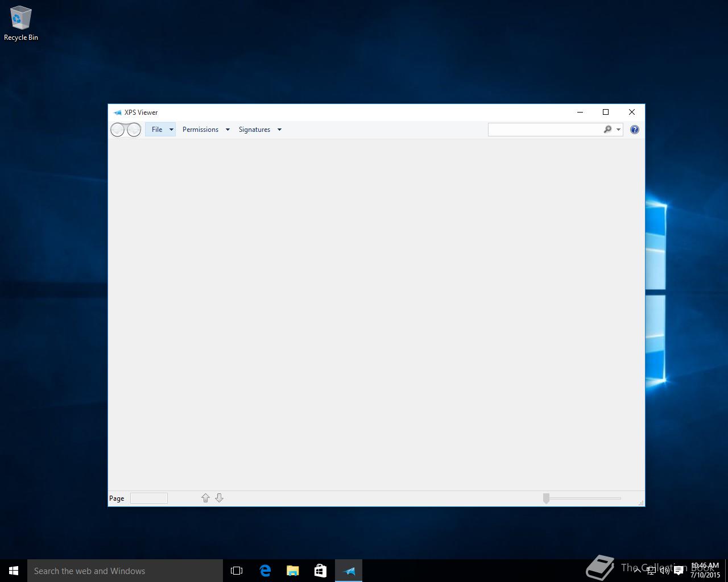The image size is (728, 582).
Task: Open XPS Viewer help icon
Action: coord(635,130)
